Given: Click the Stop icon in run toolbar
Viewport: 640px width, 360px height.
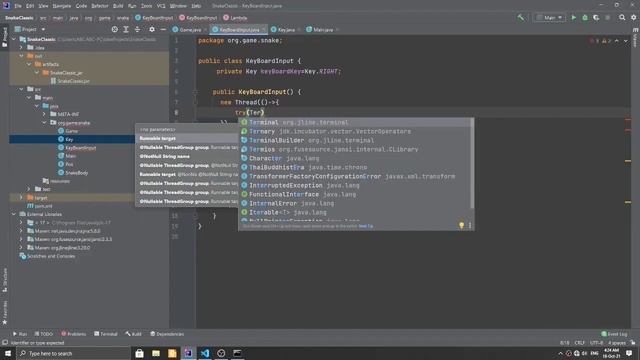Looking at the screenshot, I should tap(608, 18).
